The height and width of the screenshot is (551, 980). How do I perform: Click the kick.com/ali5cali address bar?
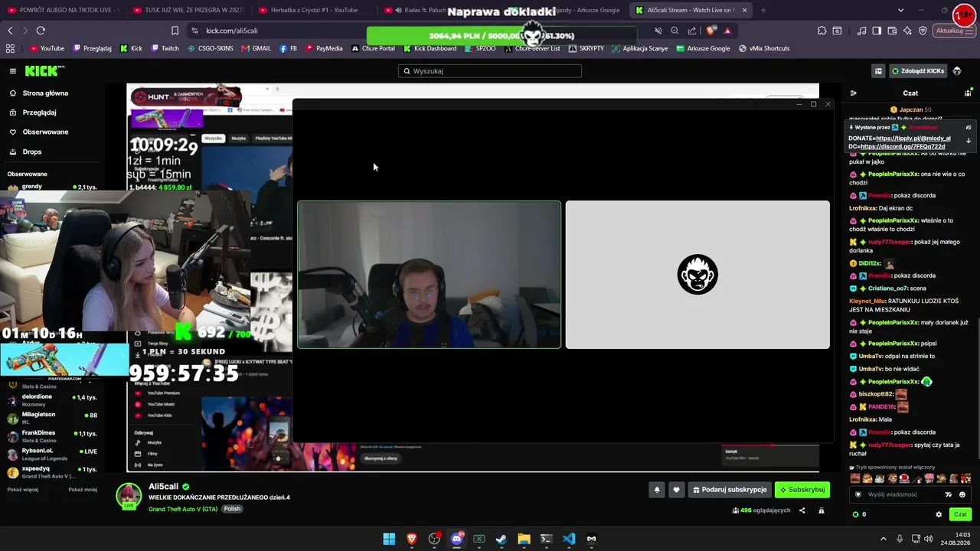click(231, 31)
